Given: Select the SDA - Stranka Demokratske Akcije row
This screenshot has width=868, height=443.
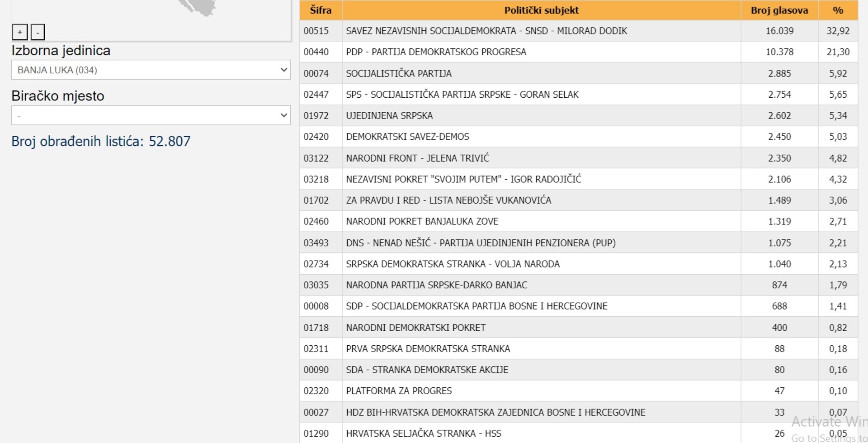Looking at the screenshot, I should [x=427, y=370].
